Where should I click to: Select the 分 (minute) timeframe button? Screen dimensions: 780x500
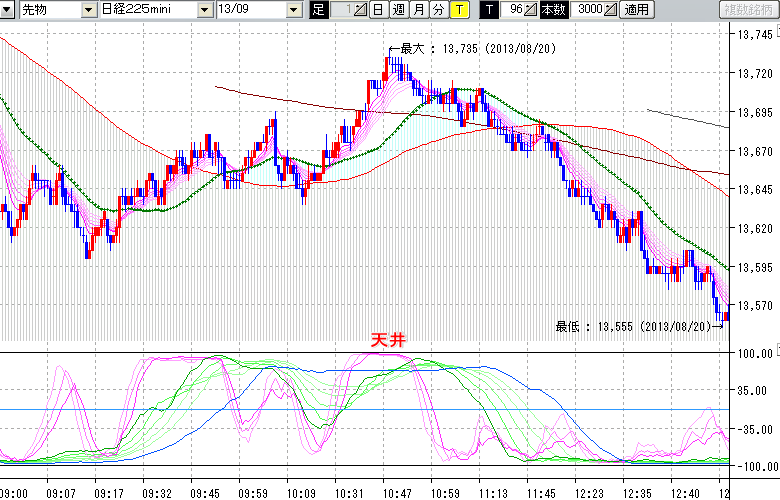click(x=438, y=10)
